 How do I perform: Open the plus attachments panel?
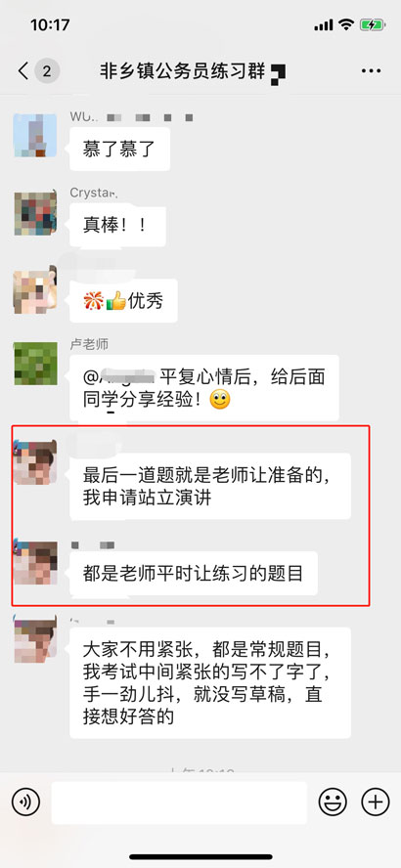point(375,802)
